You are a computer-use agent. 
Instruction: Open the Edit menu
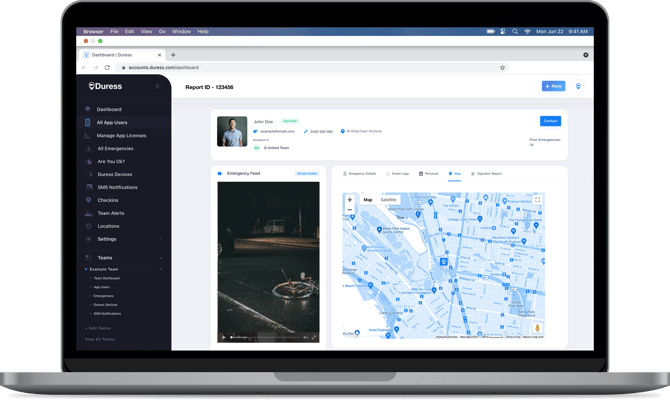[129, 31]
